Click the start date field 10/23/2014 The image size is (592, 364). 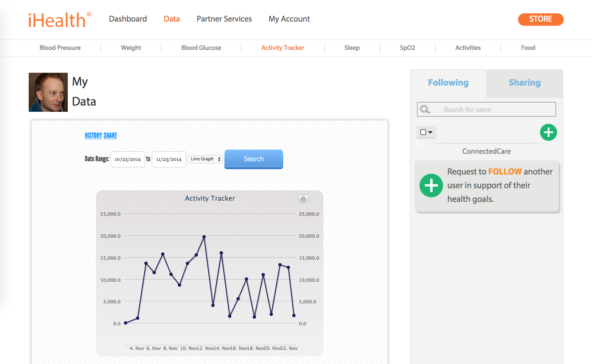pyautogui.click(x=128, y=159)
